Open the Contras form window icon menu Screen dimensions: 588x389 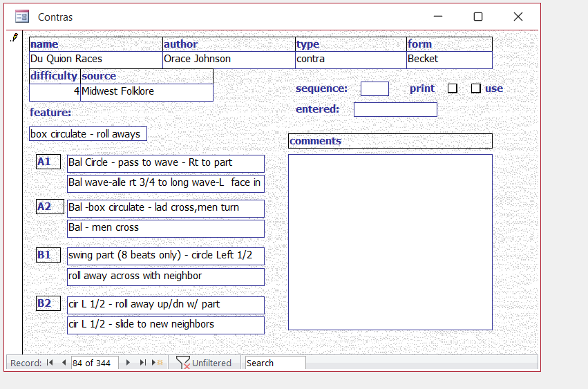pyautogui.click(x=22, y=17)
